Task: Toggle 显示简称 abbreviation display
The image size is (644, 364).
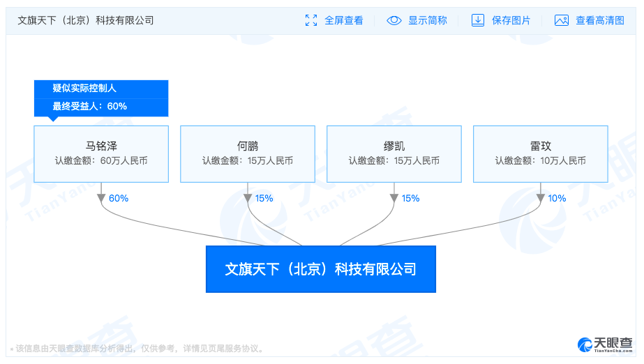Action: click(x=428, y=20)
